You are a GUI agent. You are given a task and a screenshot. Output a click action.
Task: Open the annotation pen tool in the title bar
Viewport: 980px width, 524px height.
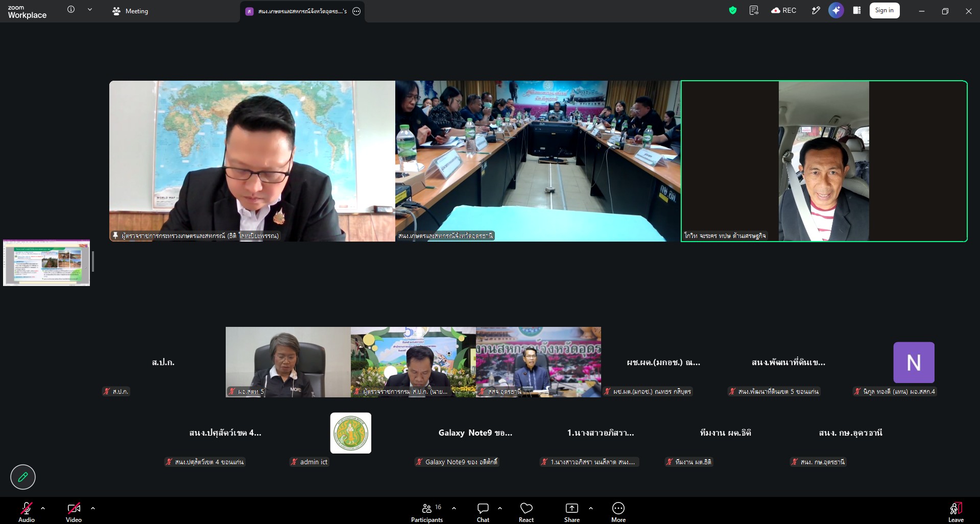pyautogui.click(x=816, y=10)
